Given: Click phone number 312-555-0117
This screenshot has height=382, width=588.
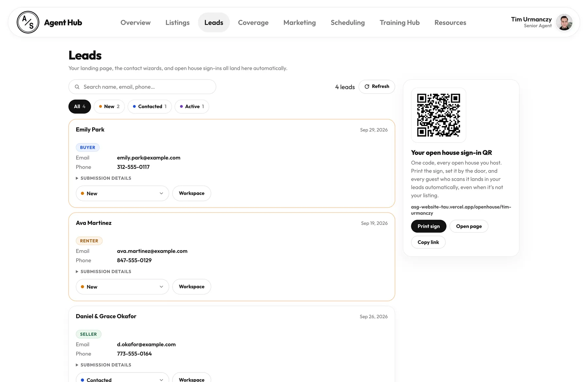Looking at the screenshot, I should (x=133, y=167).
